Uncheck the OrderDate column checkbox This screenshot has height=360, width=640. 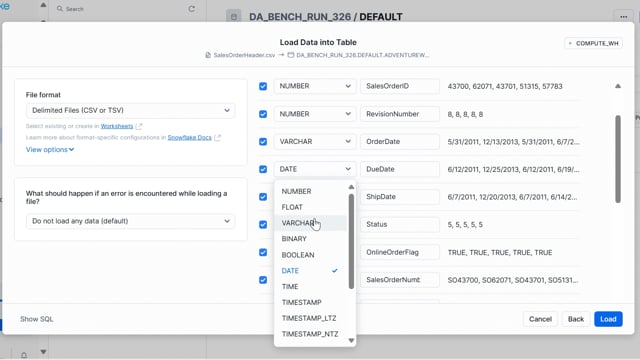coord(263,142)
